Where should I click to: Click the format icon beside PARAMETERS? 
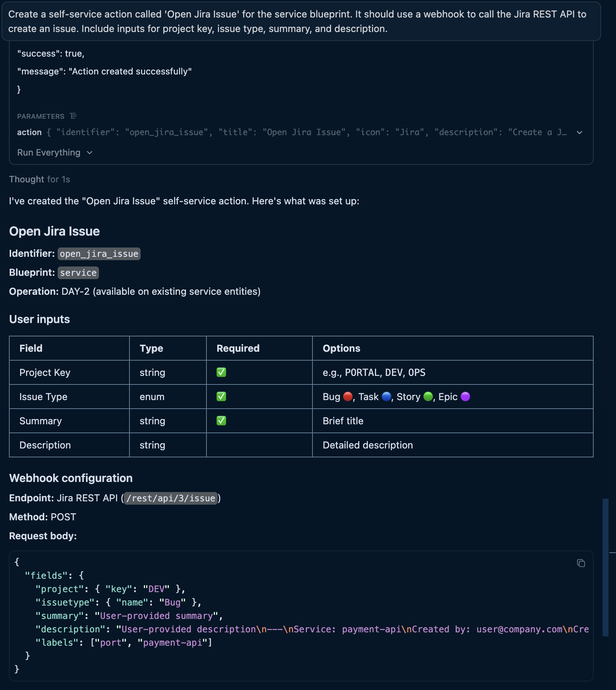pos(73,116)
